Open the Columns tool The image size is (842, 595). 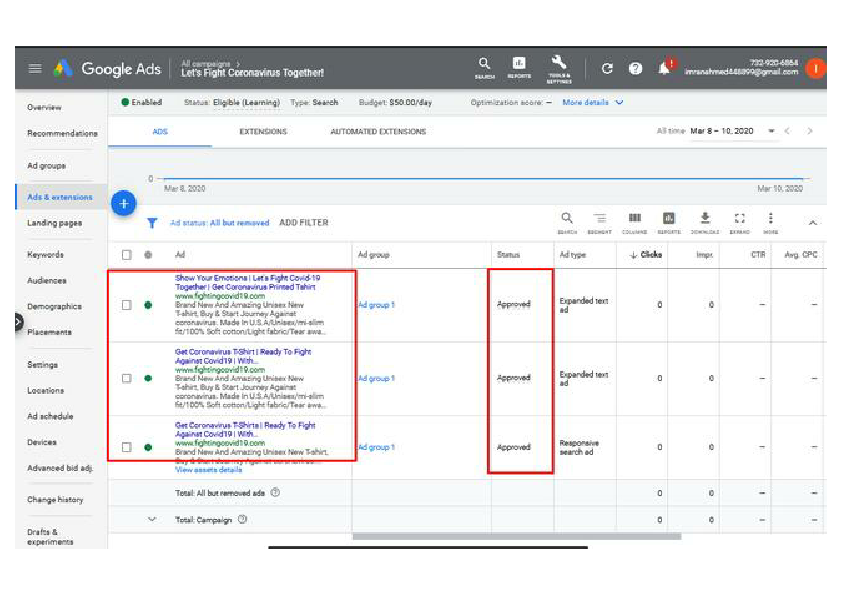click(634, 223)
